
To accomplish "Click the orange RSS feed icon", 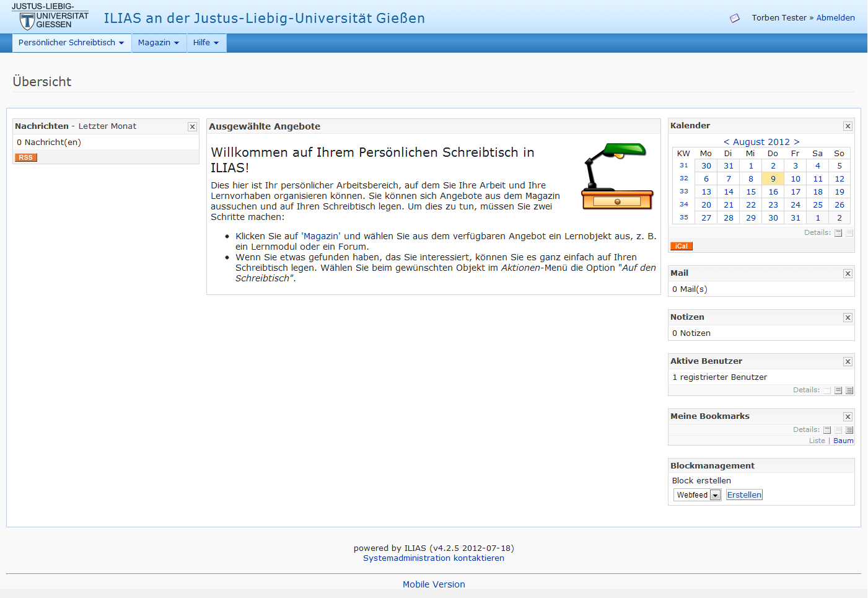I will (25, 157).
